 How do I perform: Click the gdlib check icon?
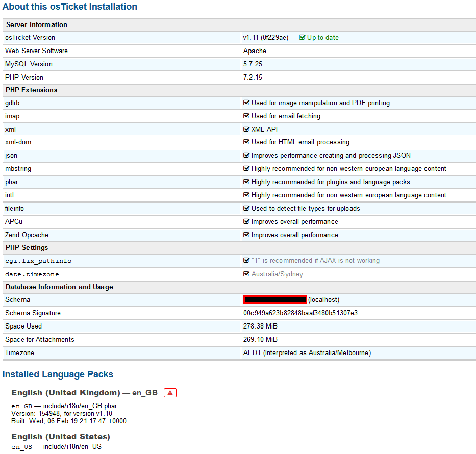click(246, 103)
